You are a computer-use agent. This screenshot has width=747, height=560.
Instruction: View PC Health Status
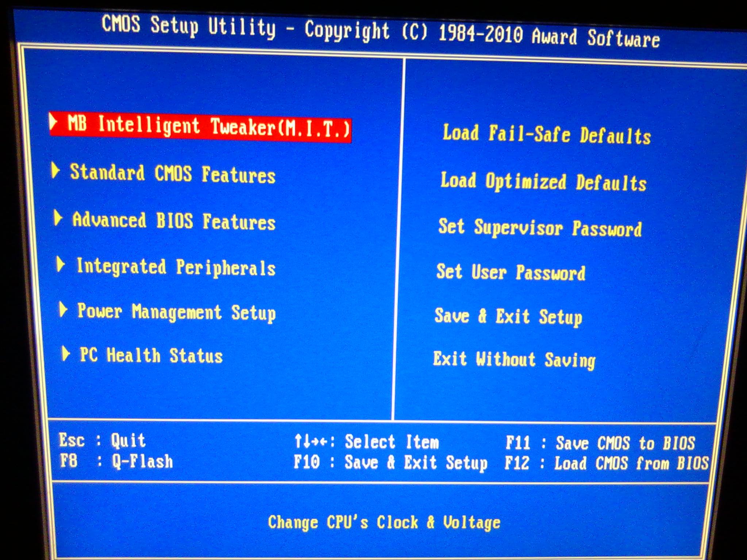pos(151,356)
